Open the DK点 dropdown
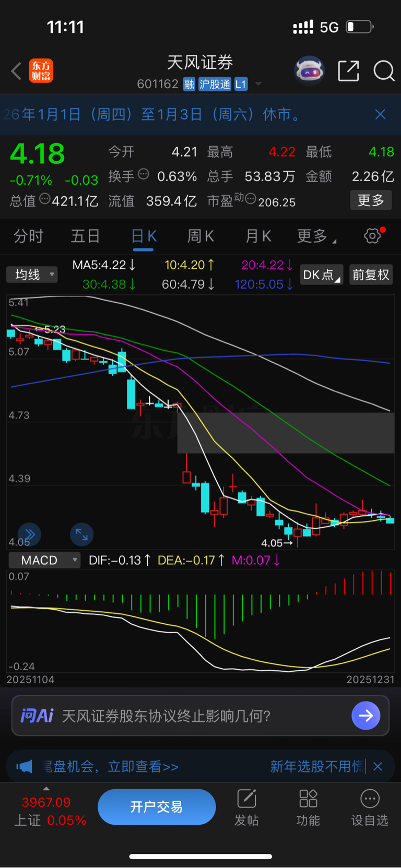 click(322, 275)
